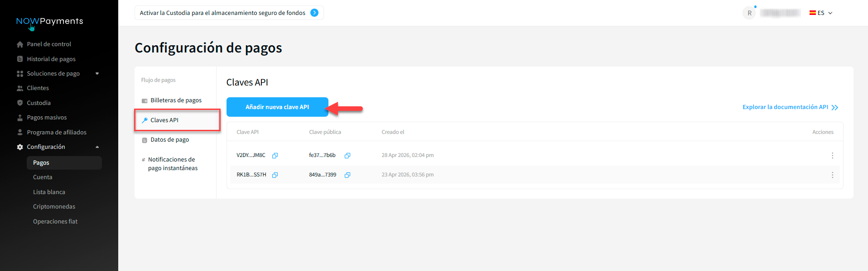The height and width of the screenshot is (271, 868).
Task: Click the user avatar R icon
Action: point(749,13)
